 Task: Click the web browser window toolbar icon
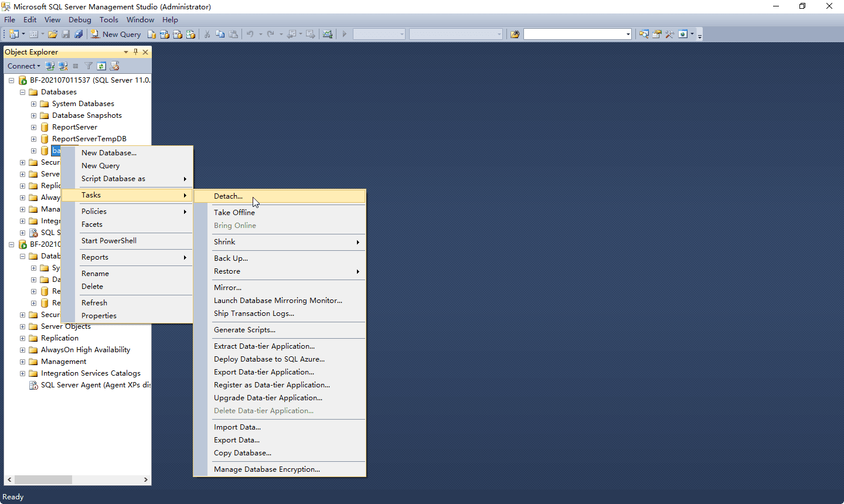click(x=683, y=34)
